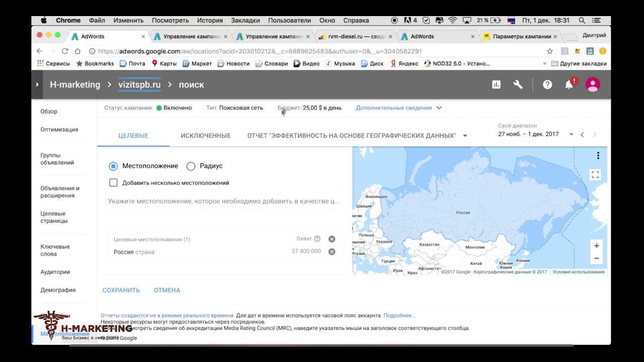
Task: Go to the browser home page
Action: click(x=77, y=51)
